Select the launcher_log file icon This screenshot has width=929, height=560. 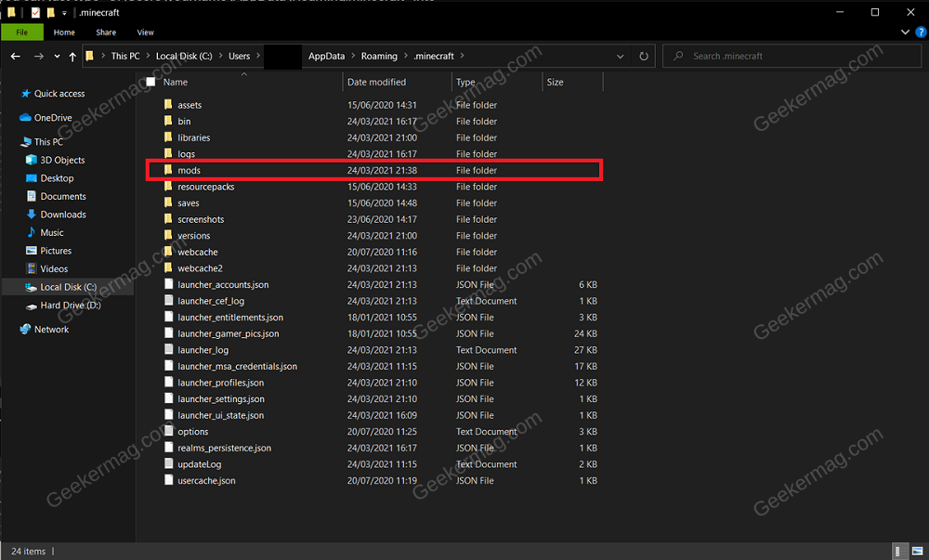pos(169,349)
